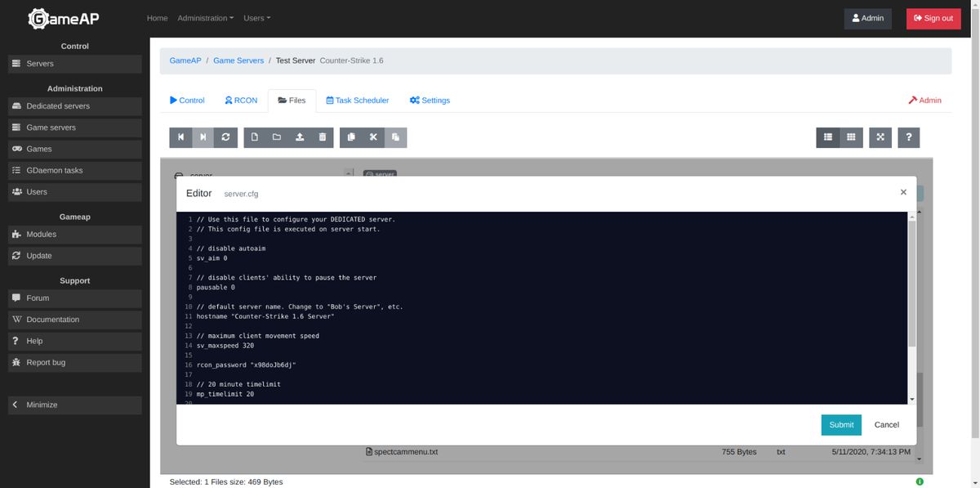Click the copy icon in file toolbar
Image resolution: width=980 pixels, height=488 pixels.
[351, 137]
